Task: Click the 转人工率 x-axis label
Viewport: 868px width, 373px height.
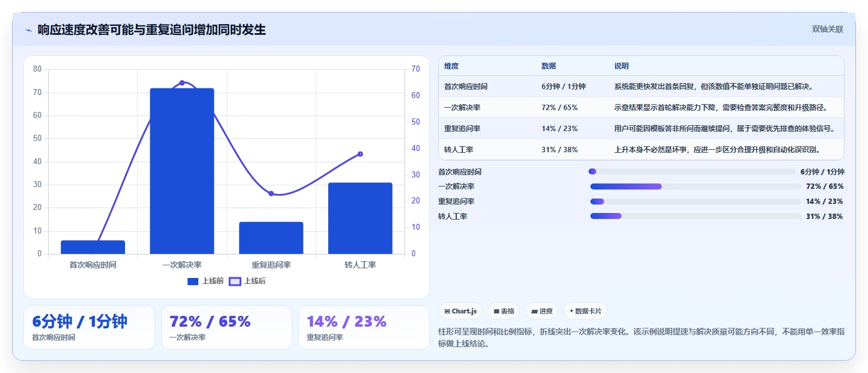Action: [360, 265]
